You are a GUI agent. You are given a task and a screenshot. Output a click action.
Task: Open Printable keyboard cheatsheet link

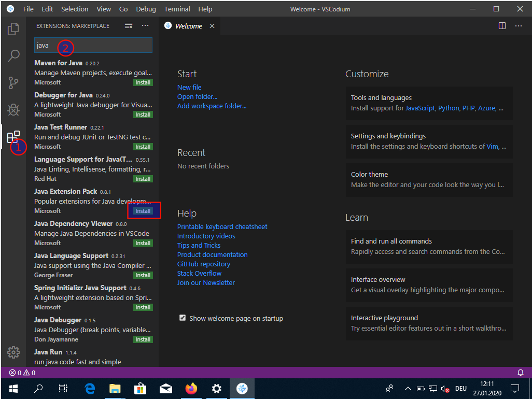pos(222,227)
